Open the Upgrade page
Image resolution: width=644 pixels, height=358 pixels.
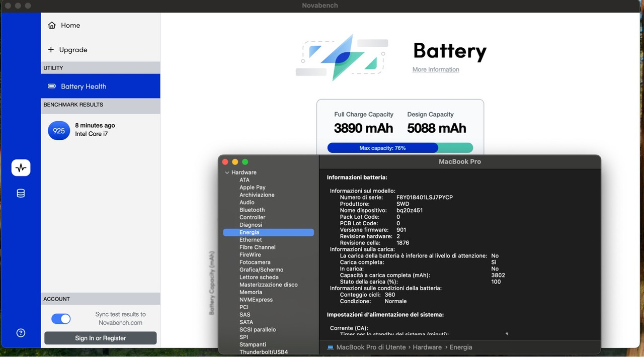[x=101, y=50]
